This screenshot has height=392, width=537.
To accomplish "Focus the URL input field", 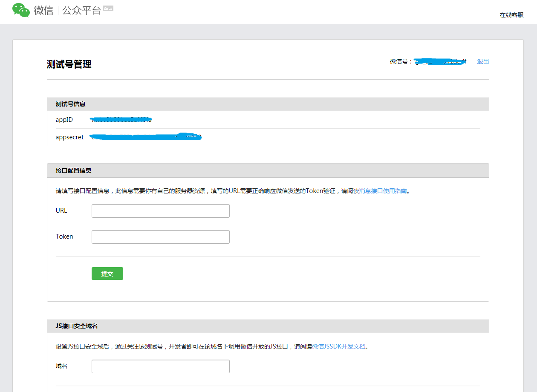I will [x=161, y=211].
